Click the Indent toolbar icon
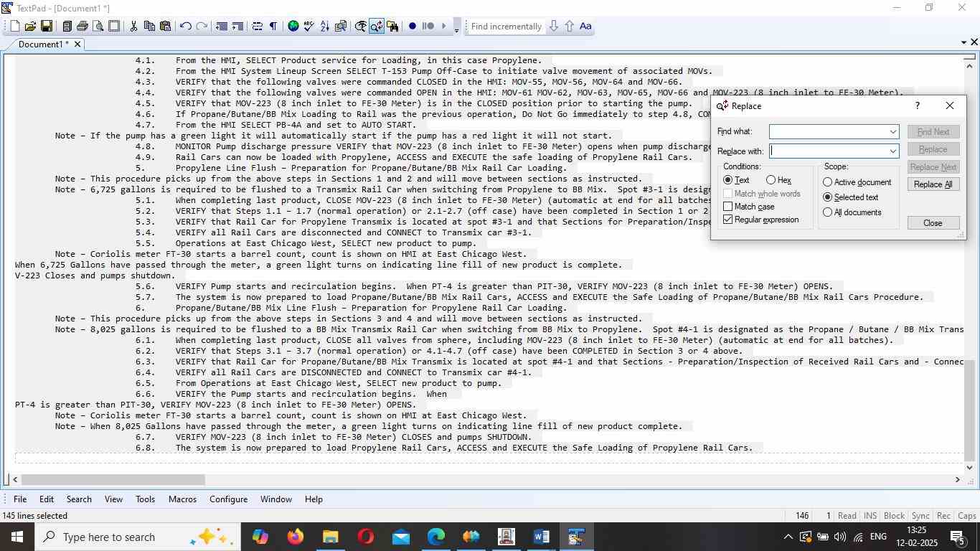The height and width of the screenshot is (551, 980). 237,27
